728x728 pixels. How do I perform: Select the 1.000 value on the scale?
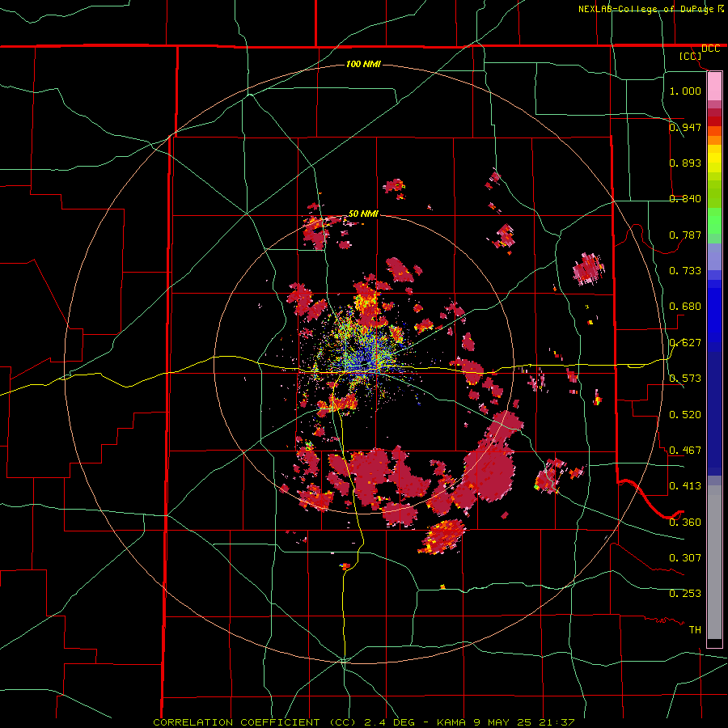tap(685, 91)
